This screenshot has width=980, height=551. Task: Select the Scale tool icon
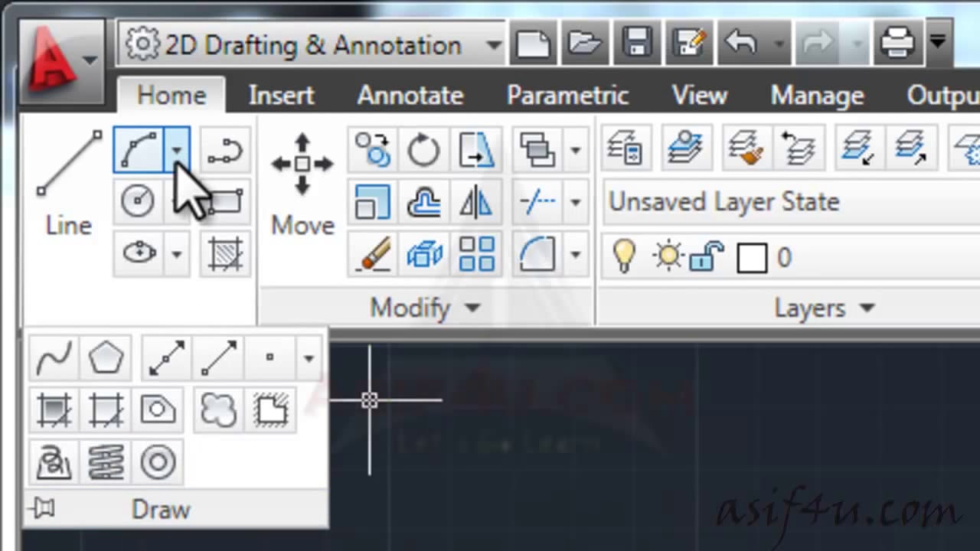[373, 202]
